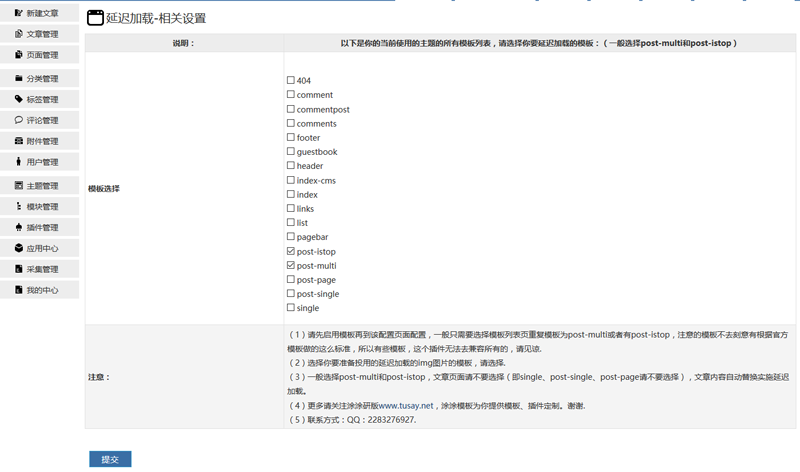Screen dimensions: 800x472
Task: Uncheck the post-multi template checkbox
Action: (x=291, y=265)
